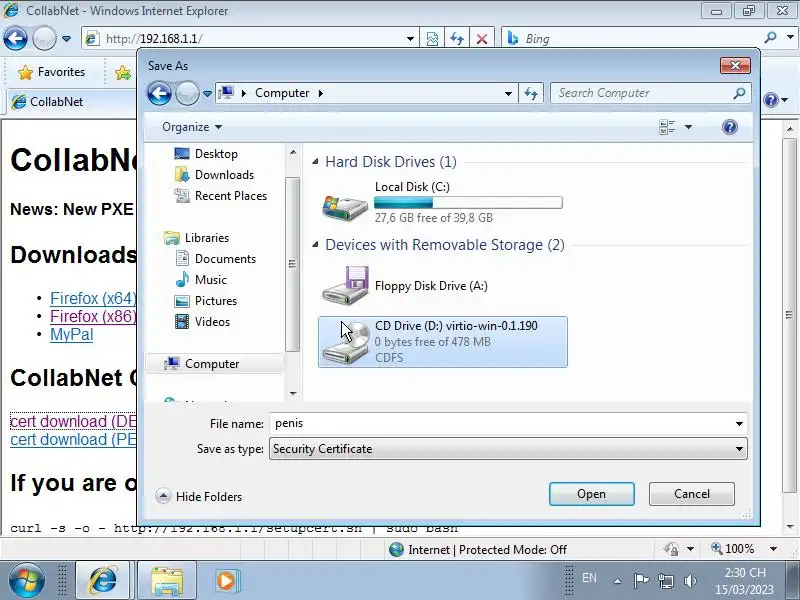Open Windows Media Player from taskbar
The image size is (800, 600).
[x=226, y=581]
